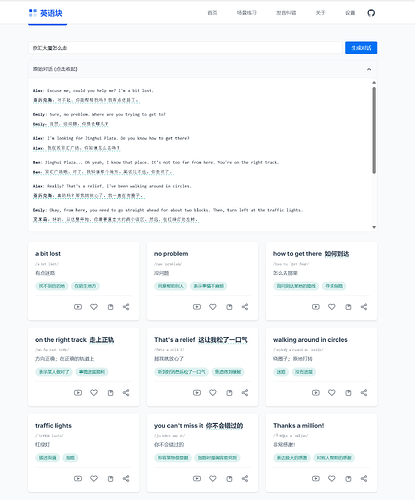The image size is (415, 500).
Task: Open the 场景练习 nav item
Action: 247,13
